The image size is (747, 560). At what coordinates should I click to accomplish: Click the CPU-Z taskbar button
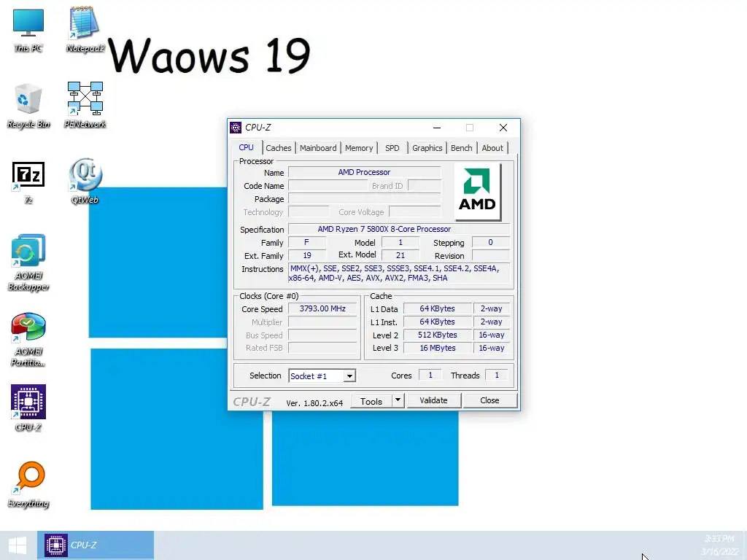click(x=96, y=545)
